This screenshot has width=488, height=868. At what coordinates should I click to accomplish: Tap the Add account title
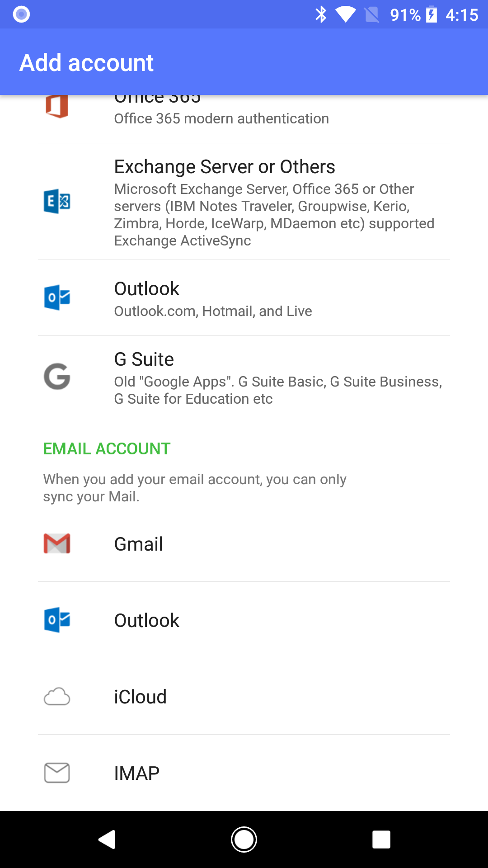point(87,62)
